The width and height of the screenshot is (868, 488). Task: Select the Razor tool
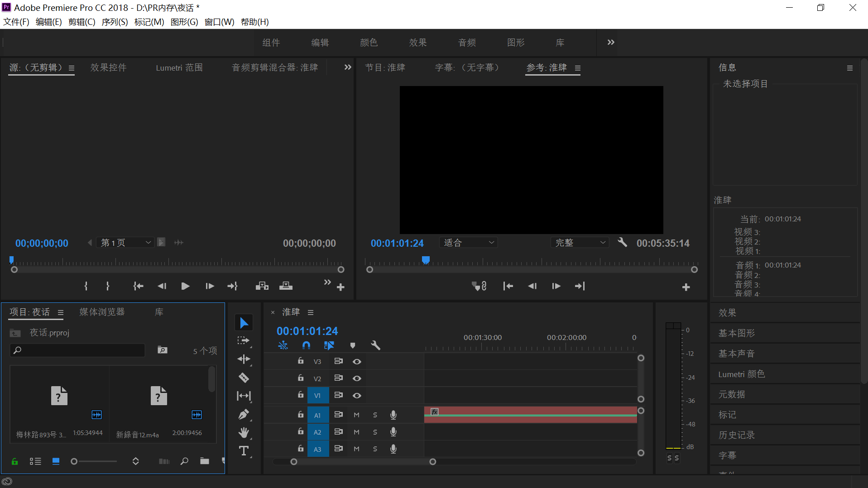[x=244, y=378]
